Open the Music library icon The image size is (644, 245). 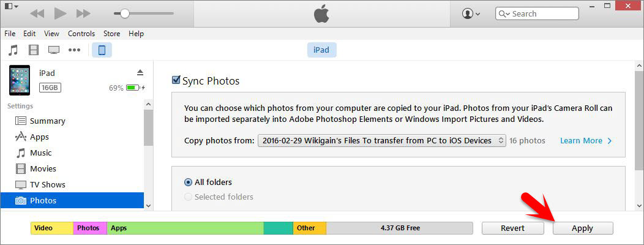coord(13,50)
